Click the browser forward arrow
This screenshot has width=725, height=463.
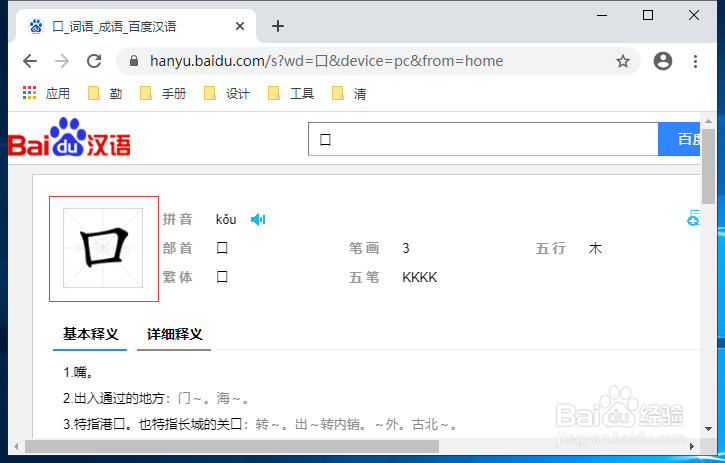[x=62, y=61]
